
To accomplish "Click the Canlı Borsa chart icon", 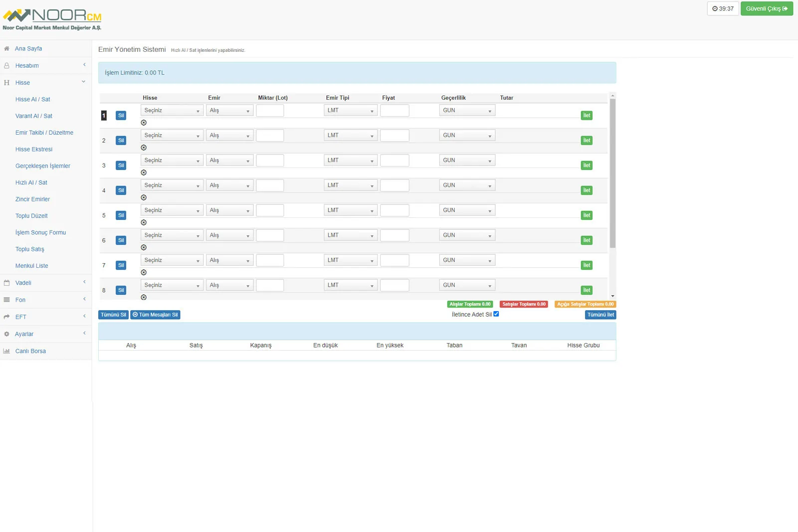I will click(x=6, y=352).
